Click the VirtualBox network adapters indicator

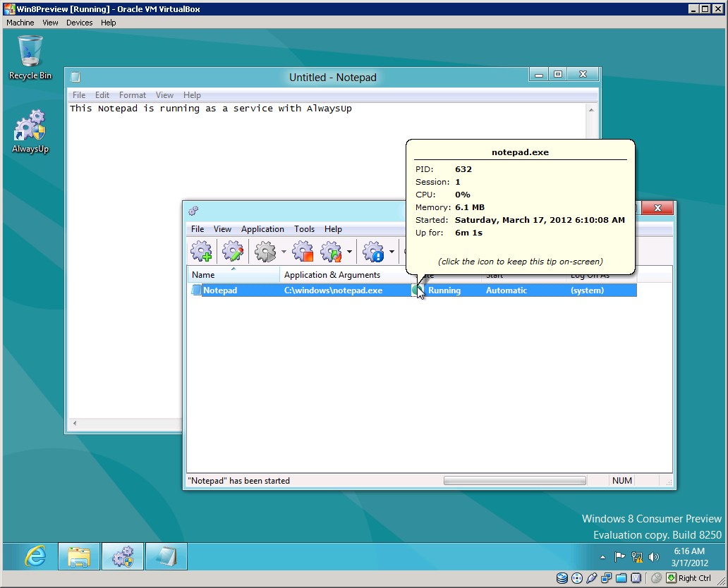pos(607,578)
